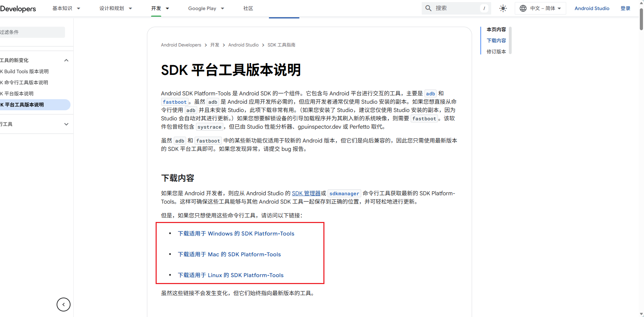644x317 pixels.
Task: Click the 本页内容 heading in the right rail
Action: click(x=496, y=29)
